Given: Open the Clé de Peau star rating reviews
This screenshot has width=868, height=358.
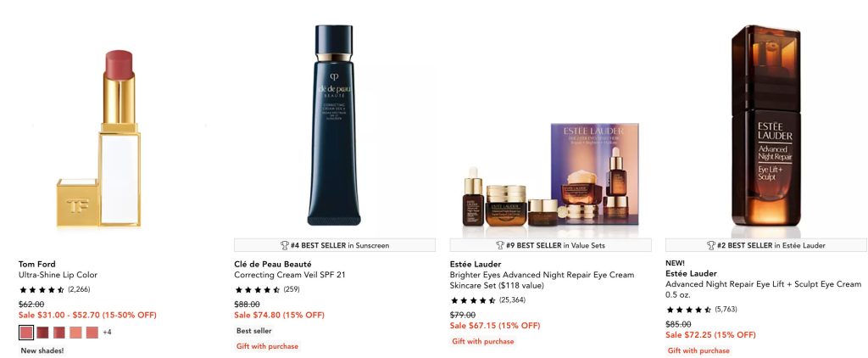Looking at the screenshot, I should [x=267, y=289].
